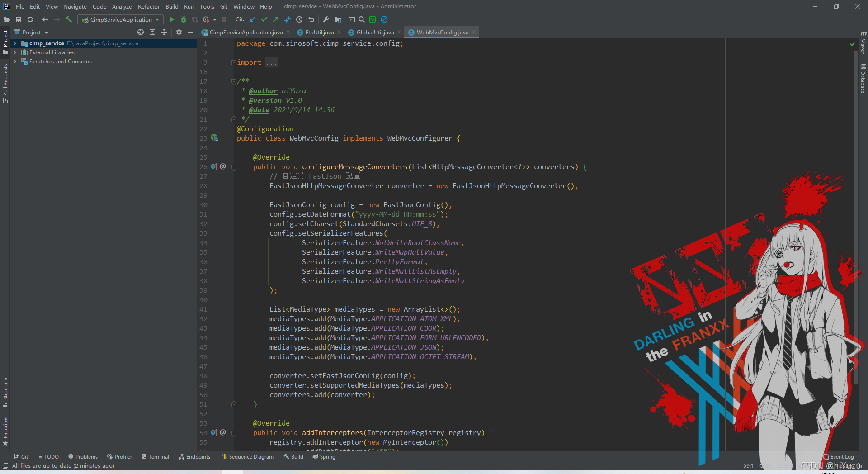868x474 pixels.
Task: Open settings wrench icon
Action: [326, 19]
